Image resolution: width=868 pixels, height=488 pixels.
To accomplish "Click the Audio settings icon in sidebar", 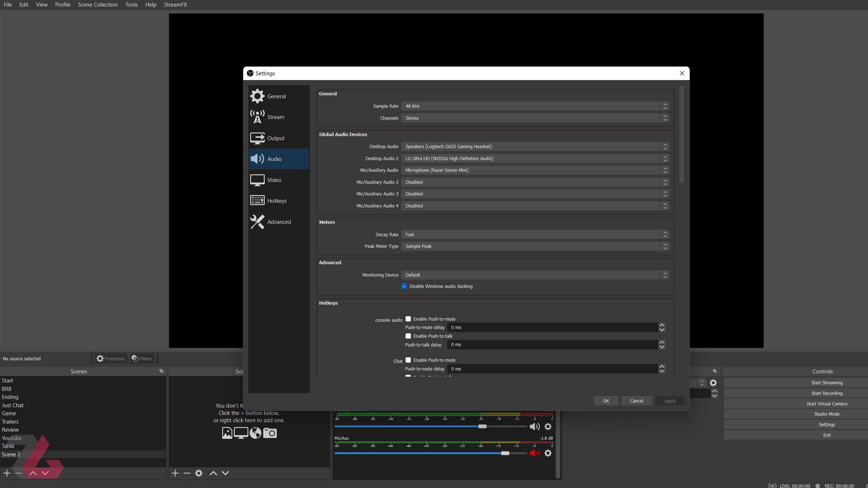I will pos(258,159).
